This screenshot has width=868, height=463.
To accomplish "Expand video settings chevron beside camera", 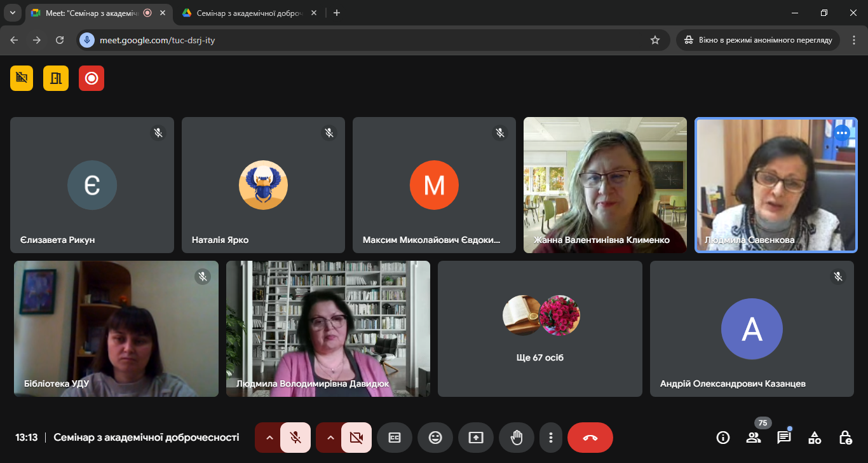I will click(330, 438).
